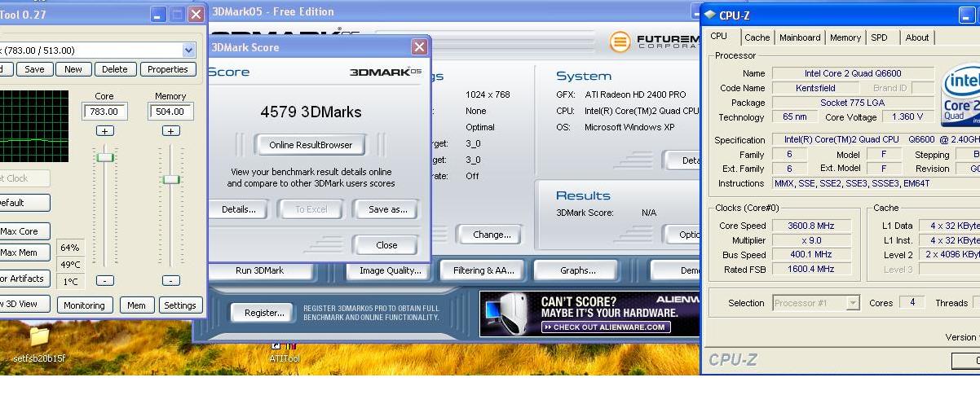Select the CPU tab in CPU-Z
980x417 pixels.
tap(719, 37)
